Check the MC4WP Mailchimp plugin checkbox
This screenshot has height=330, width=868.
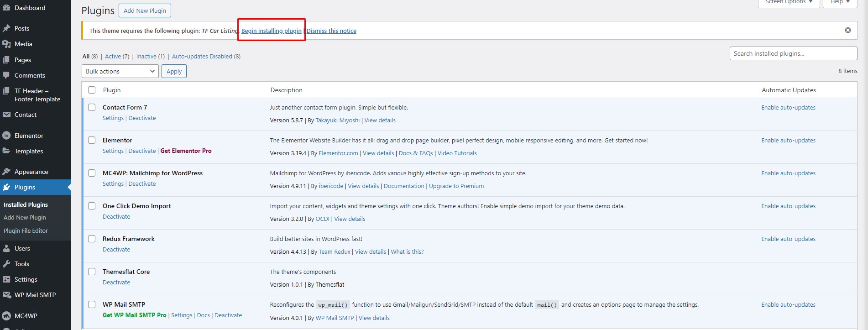pyautogui.click(x=92, y=173)
